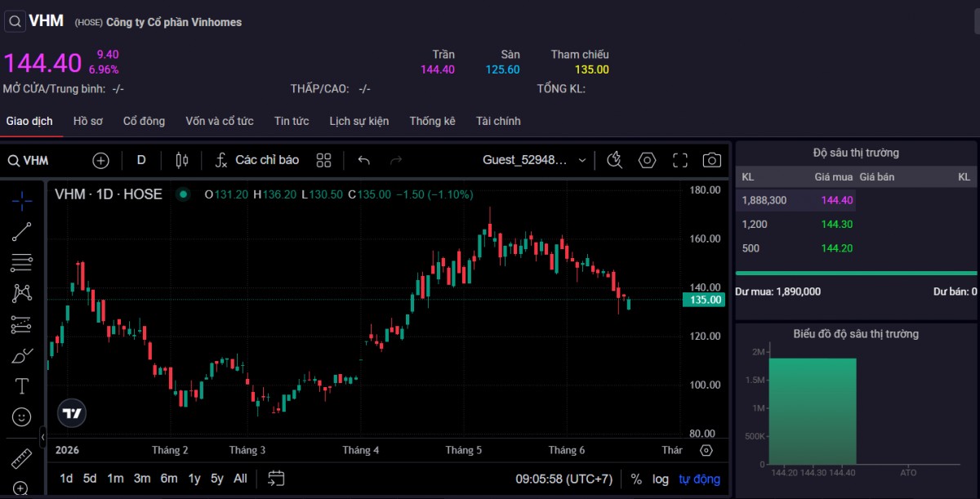Open the emoji icons tool
This screenshot has height=499, width=980.
coord(22,417)
